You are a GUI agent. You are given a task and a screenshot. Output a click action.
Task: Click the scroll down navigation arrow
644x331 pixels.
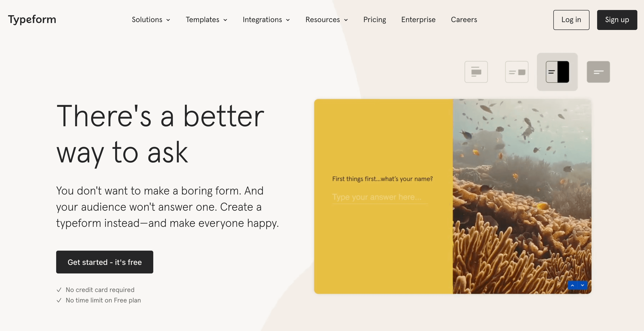point(582,285)
